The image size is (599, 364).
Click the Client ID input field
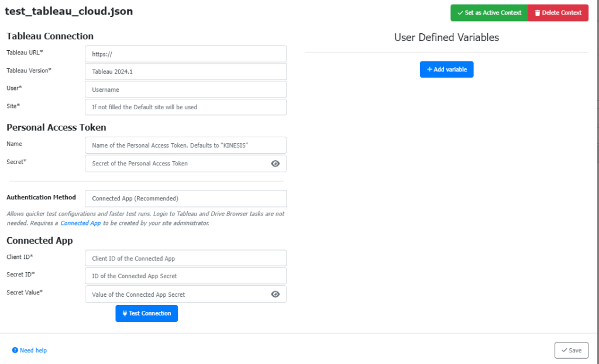185,258
